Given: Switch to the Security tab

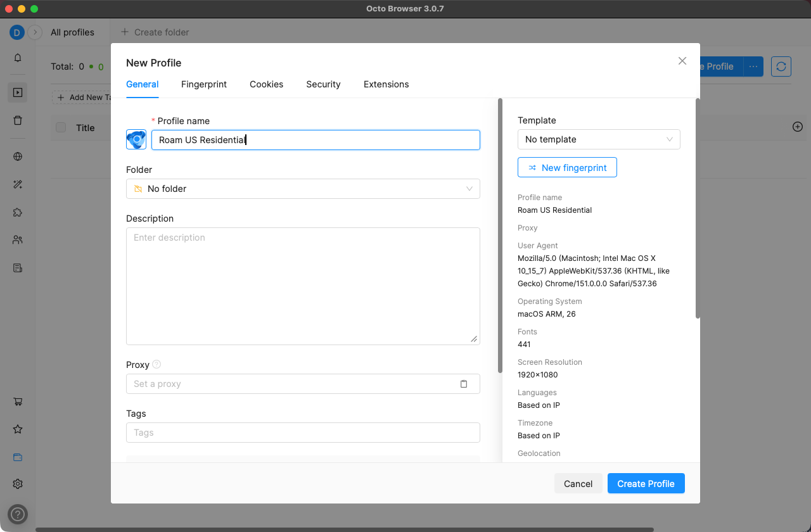Looking at the screenshot, I should click(x=323, y=84).
